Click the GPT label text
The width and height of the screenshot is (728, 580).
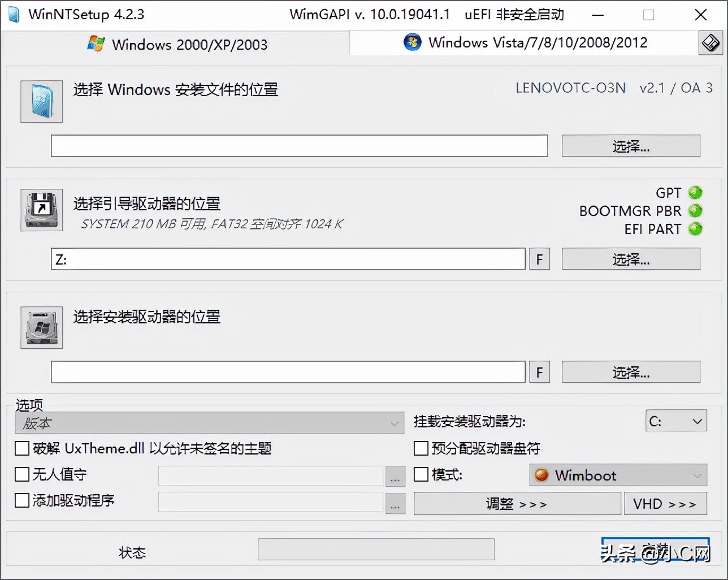point(669,193)
